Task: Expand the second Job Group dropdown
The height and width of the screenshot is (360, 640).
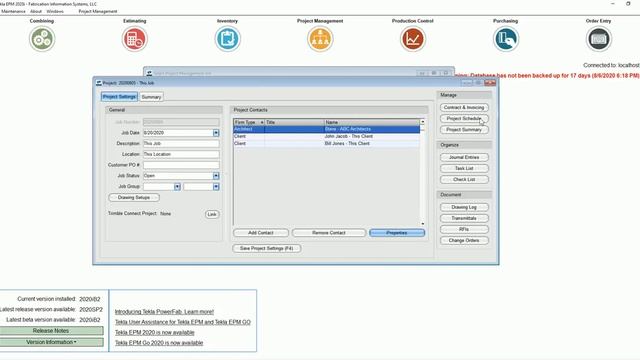Action: pyautogui.click(x=216, y=187)
